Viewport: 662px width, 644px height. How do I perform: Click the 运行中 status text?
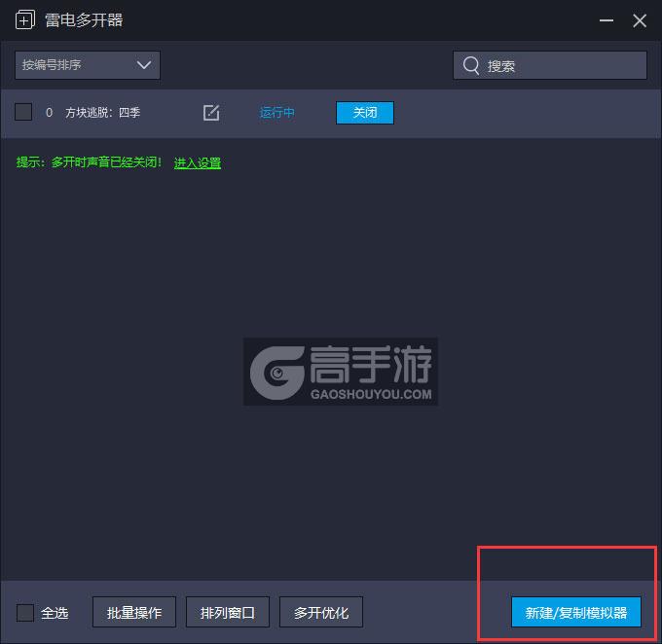point(276,113)
